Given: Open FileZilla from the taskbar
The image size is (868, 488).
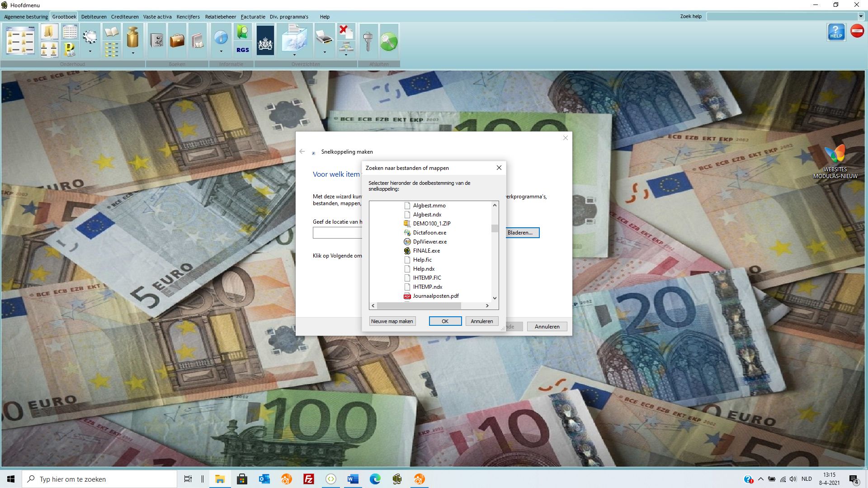Looking at the screenshot, I should tap(309, 479).
